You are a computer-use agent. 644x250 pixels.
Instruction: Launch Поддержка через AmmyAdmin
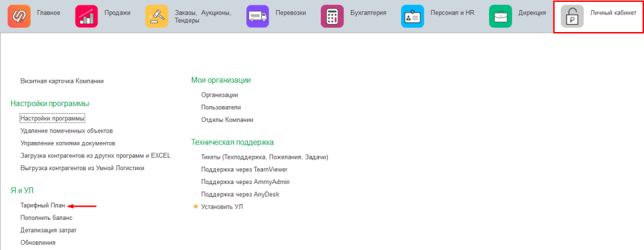[246, 182]
